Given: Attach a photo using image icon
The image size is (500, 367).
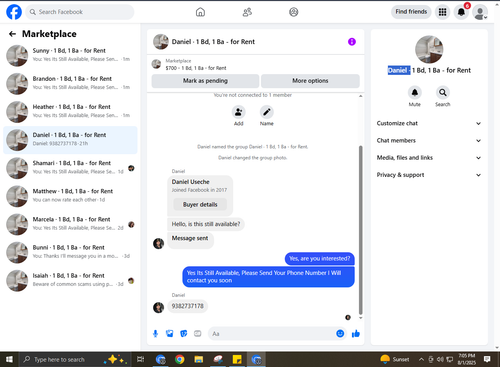Looking at the screenshot, I should (x=170, y=334).
